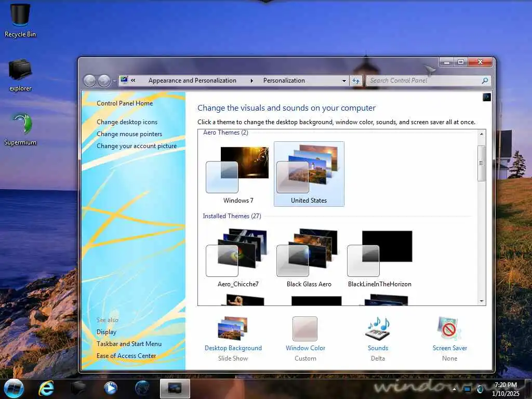Viewport: 532px width, 399px height.
Task: Click the blue swirl browser taskbar icon
Action: [142, 389]
